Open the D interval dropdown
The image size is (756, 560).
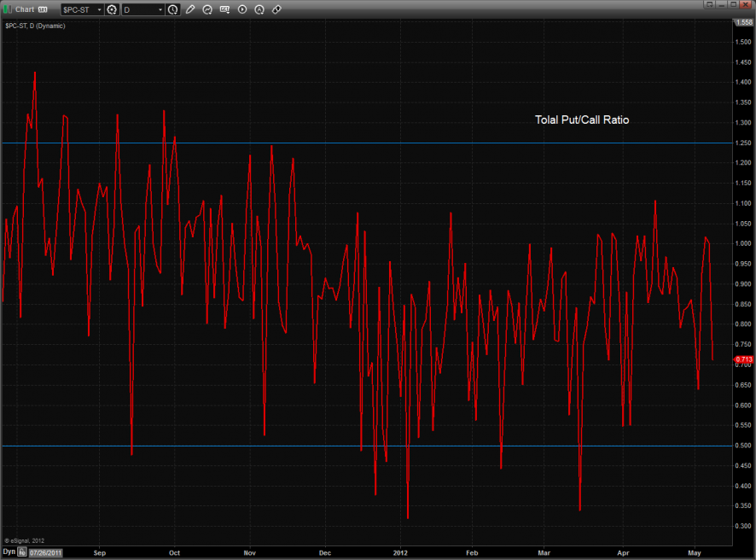point(160,9)
